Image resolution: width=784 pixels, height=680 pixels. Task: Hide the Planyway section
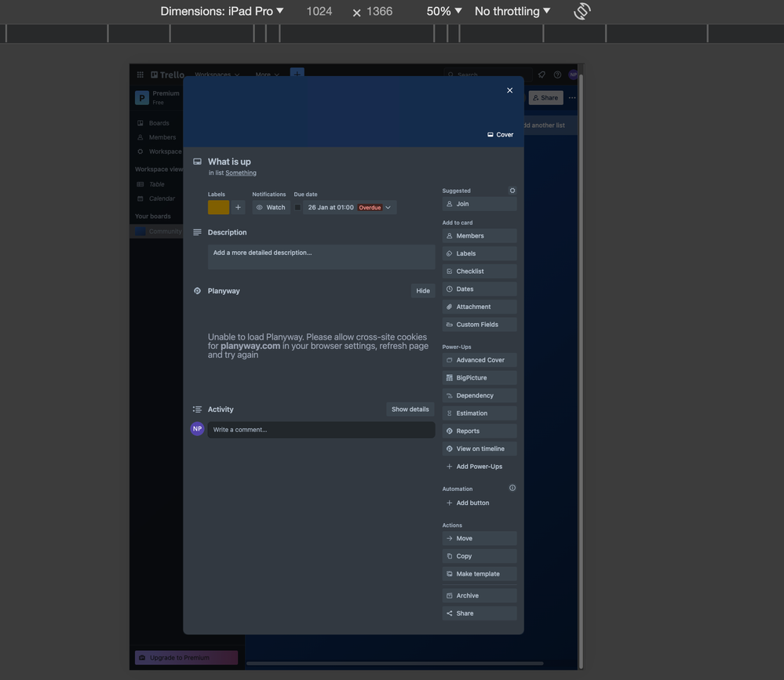422,290
